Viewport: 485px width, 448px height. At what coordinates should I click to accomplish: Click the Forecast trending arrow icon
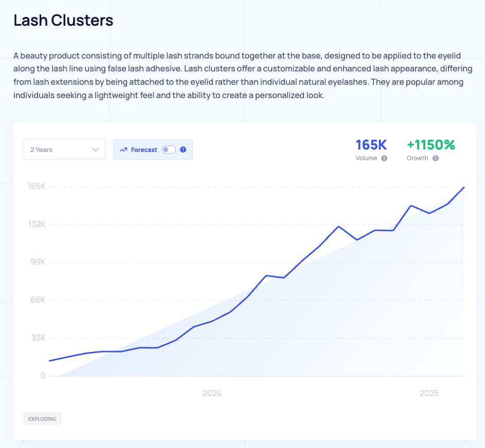tap(123, 150)
